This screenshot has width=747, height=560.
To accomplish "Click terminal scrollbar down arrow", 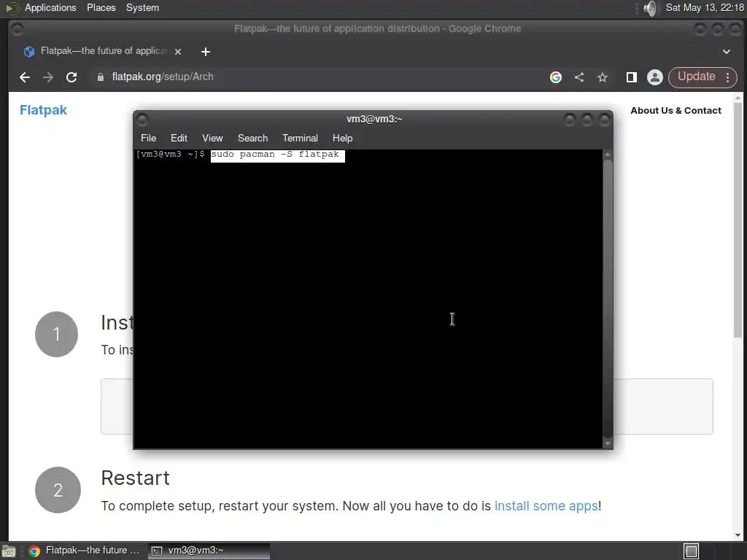I will point(608,443).
